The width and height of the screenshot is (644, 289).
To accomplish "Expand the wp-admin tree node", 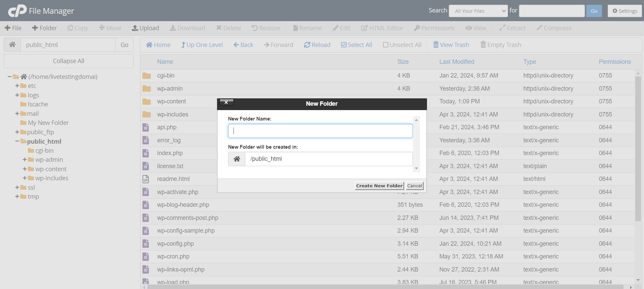I will click(x=25, y=160).
